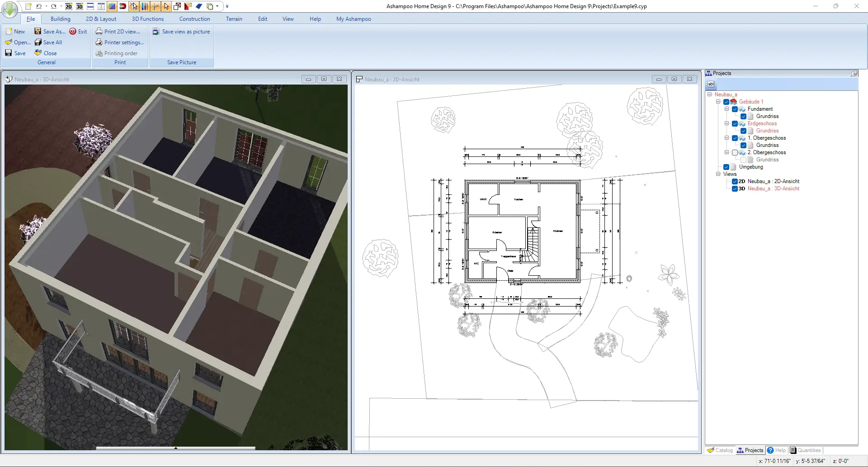
Task: Switch to the Construction ribbon tab
Action: pos(194,19)
